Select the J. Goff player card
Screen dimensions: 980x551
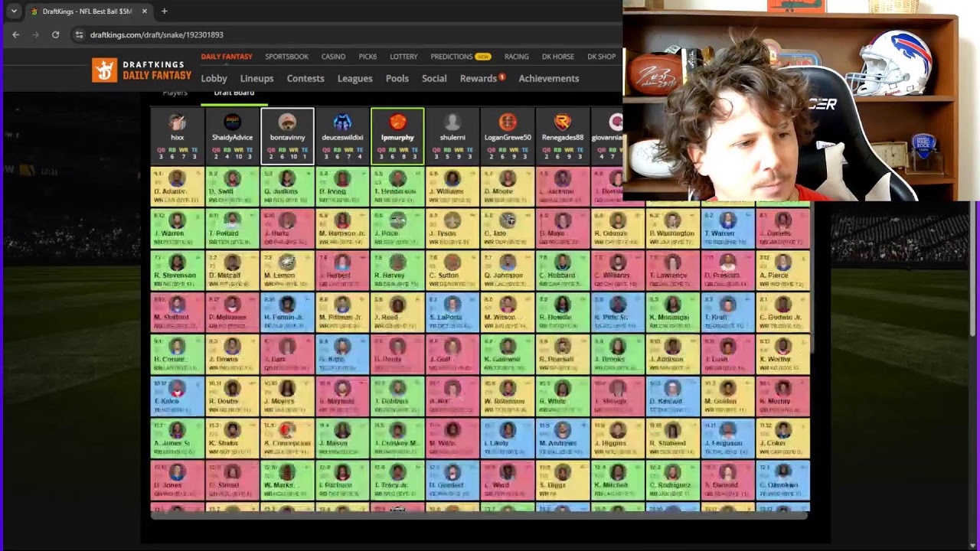click(x=452, y=355)
